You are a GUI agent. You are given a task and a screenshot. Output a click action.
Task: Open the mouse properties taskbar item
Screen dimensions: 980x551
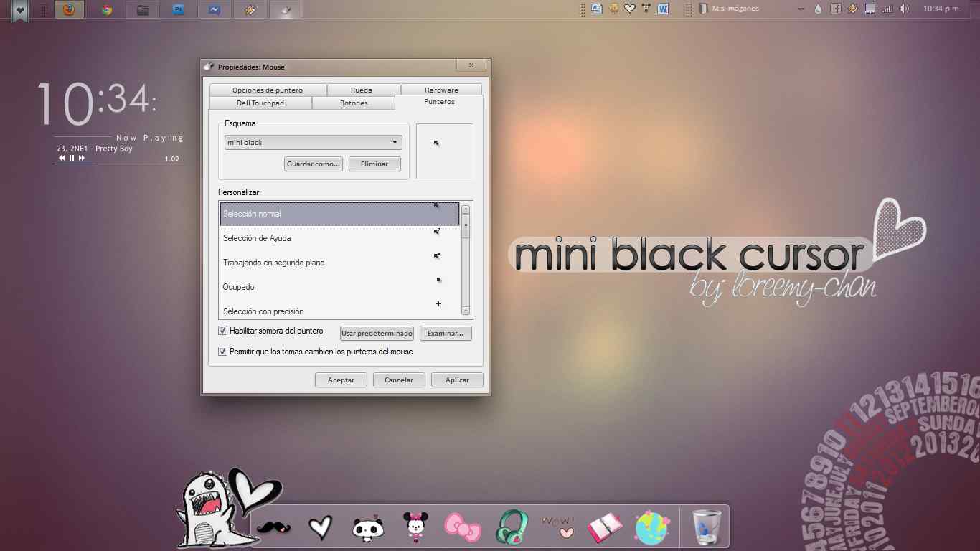click(x=286, y=10)
